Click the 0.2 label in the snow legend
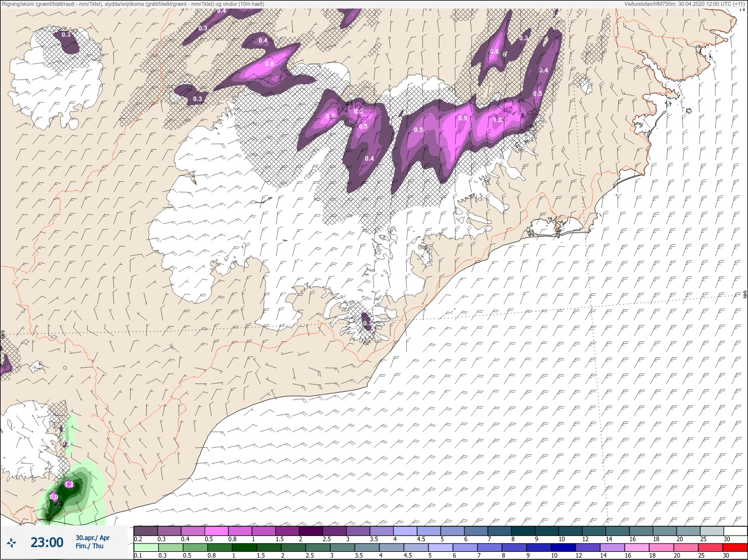 point(138,539)
